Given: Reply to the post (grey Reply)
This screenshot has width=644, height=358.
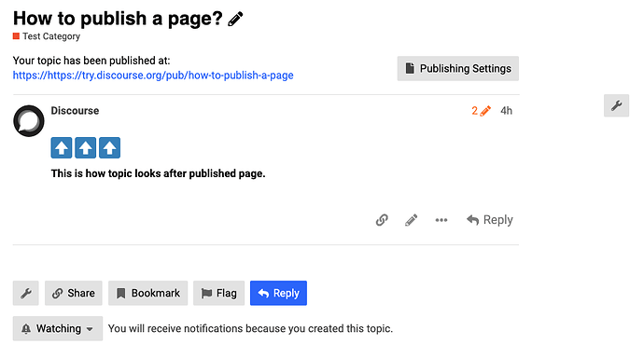Looking at the screenshot, I should [x=490, y=220].
